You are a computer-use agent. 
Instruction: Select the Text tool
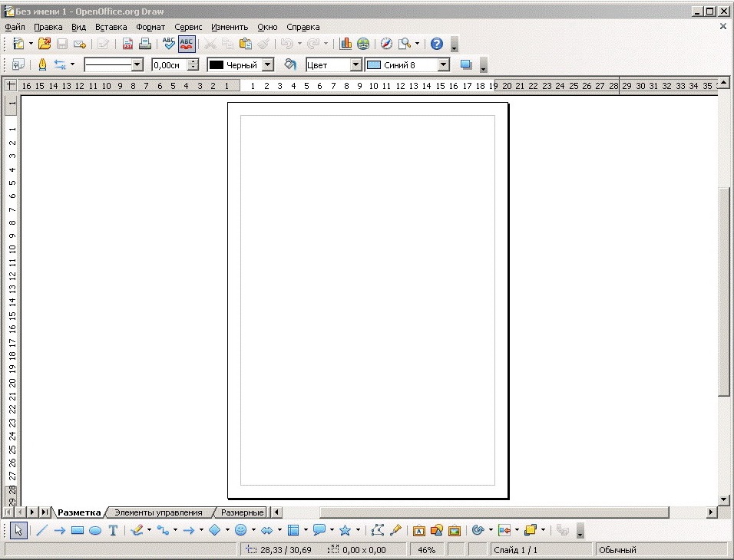(113, 530)
